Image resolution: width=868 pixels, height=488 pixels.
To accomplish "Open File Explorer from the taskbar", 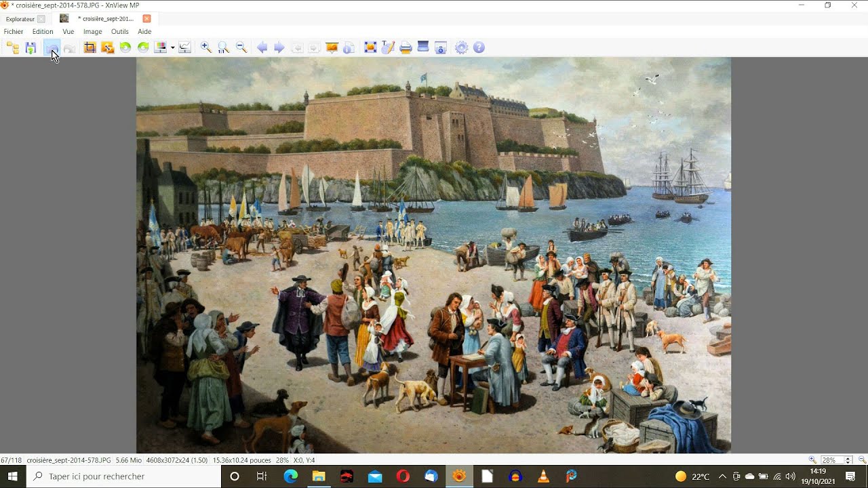I will 319,476.
